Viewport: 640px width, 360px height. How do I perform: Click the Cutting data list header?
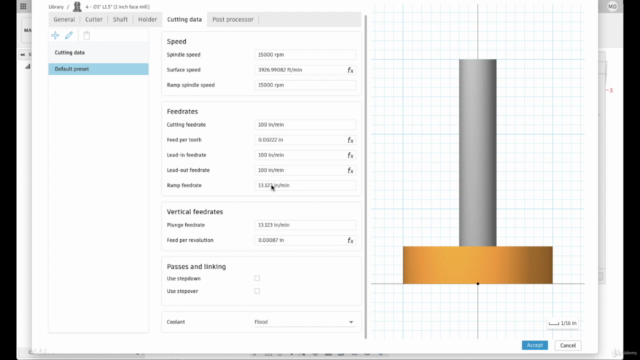(98, 53)
